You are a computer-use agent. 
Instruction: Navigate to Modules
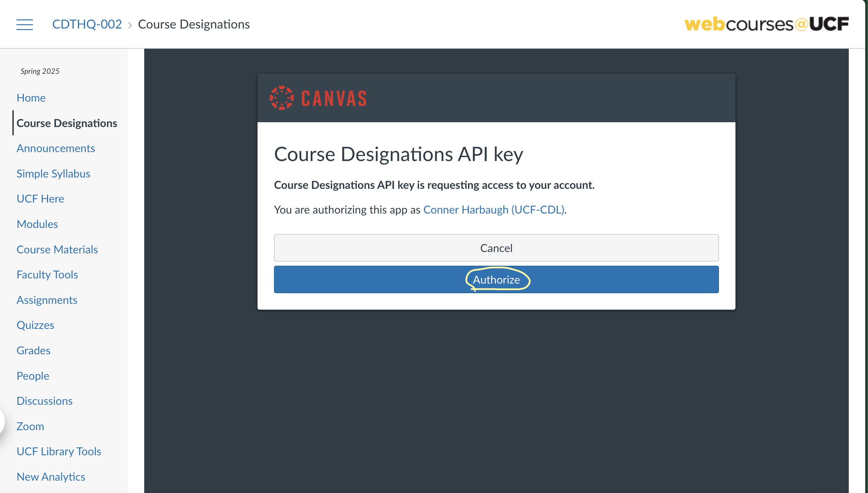click(x=37, y=224)
